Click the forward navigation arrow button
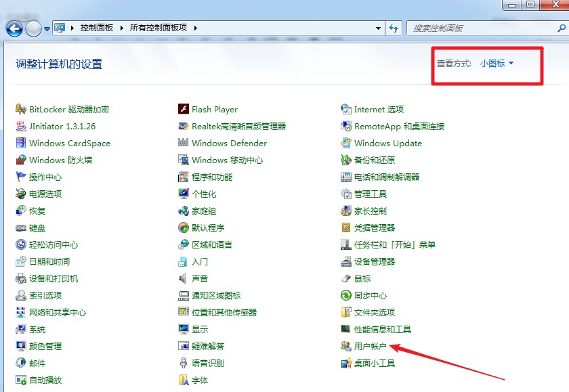This screenshot has height=392, width=569. coord(33,28)
